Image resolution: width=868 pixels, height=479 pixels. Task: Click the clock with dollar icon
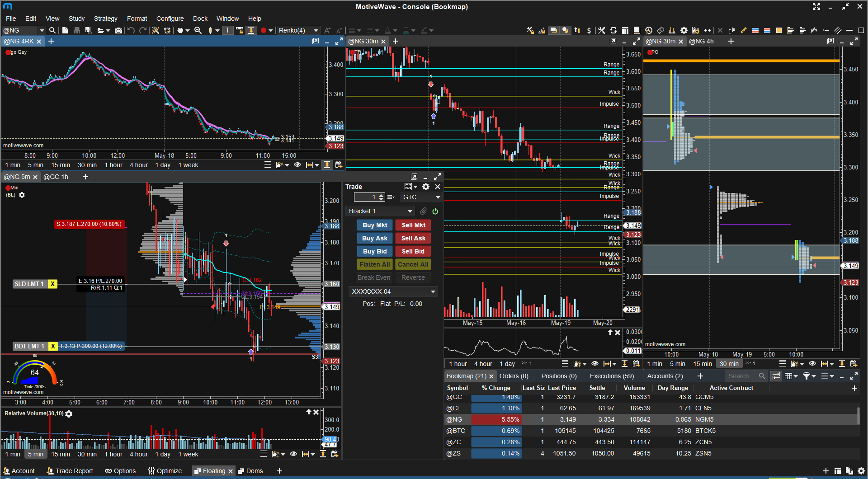coord(649,30)
